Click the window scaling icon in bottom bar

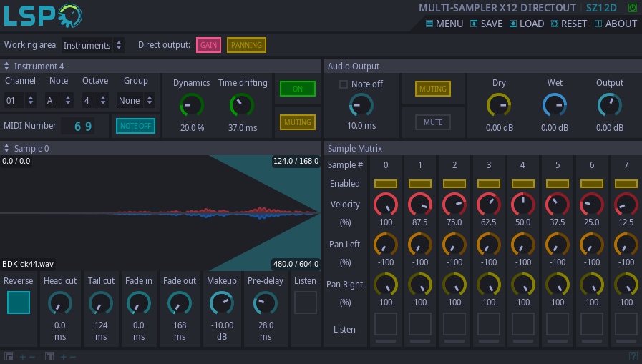[x=9, y=357]
